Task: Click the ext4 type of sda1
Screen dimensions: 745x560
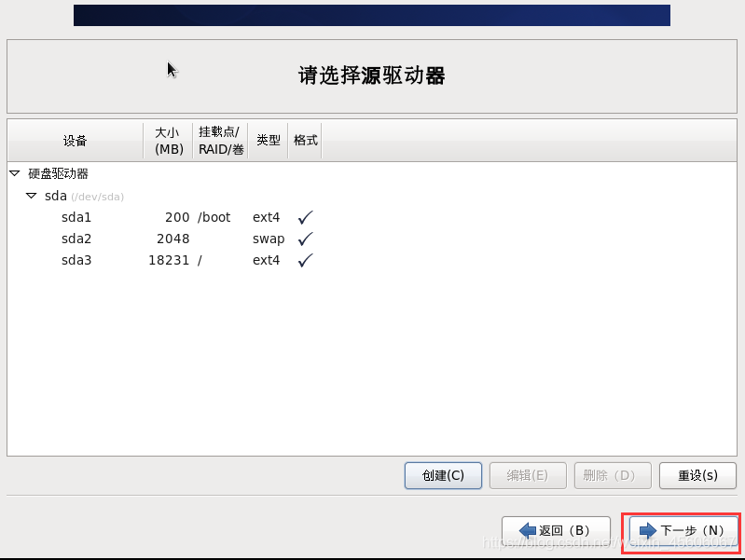Action: click(x=266, y=217)
